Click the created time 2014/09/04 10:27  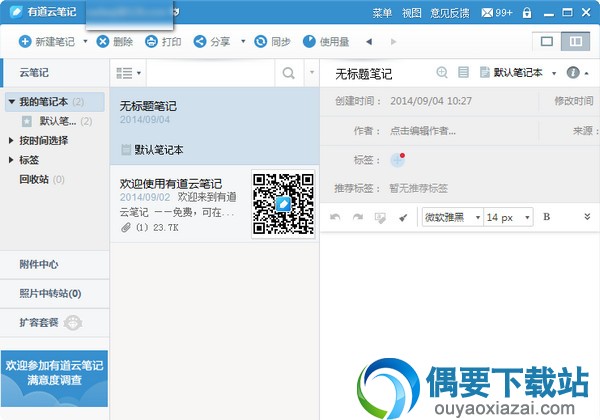[431, 101]
